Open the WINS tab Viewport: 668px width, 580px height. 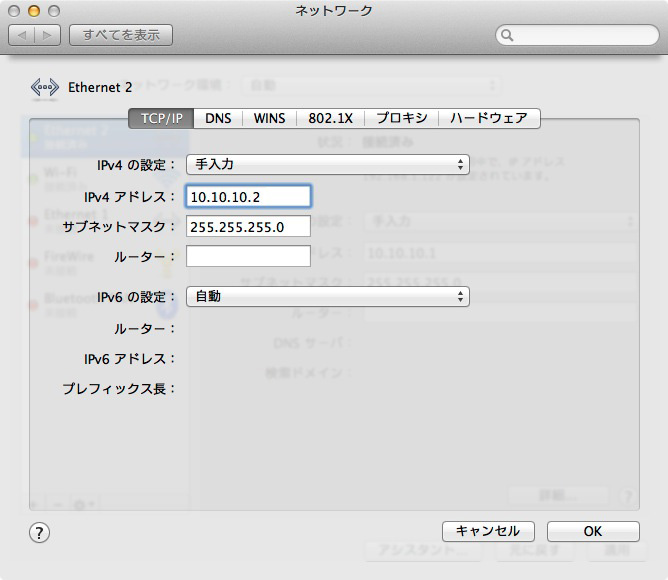(269, 118)
